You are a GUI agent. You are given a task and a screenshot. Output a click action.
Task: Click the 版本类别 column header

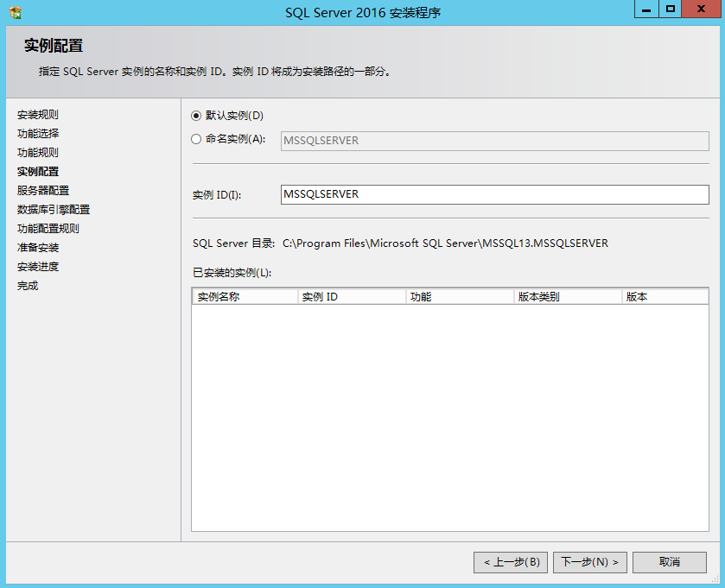569,296
